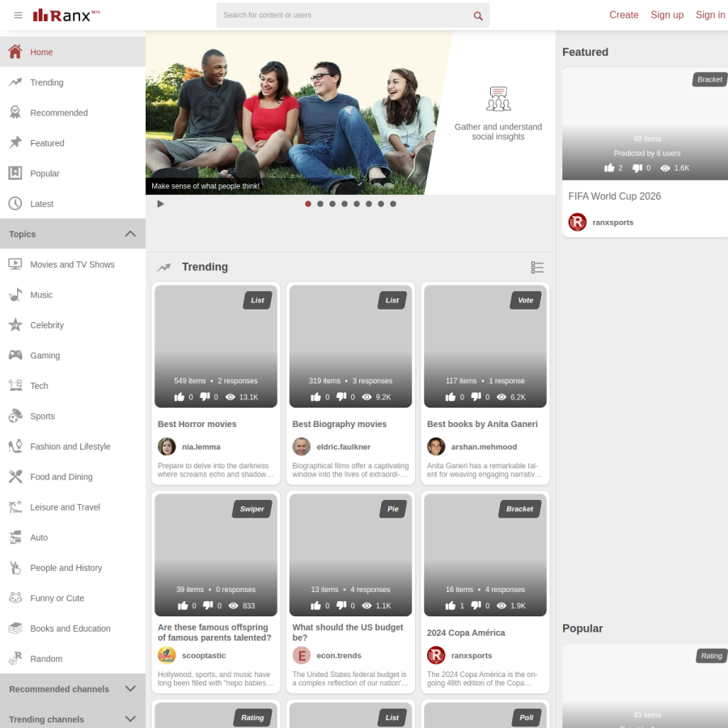Click eldric.faulkner avatar
This screenshot has width=728, height=728.
point(302,447)
